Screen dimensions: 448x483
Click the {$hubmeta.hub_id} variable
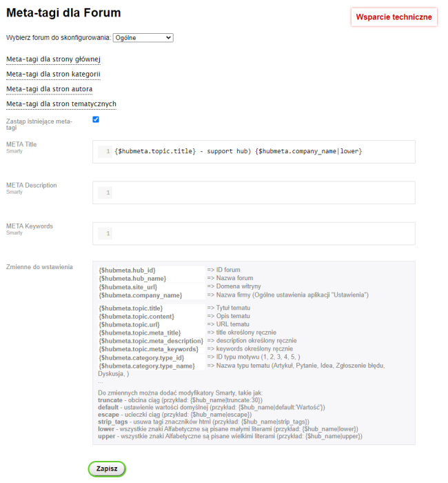pos(128,270)
